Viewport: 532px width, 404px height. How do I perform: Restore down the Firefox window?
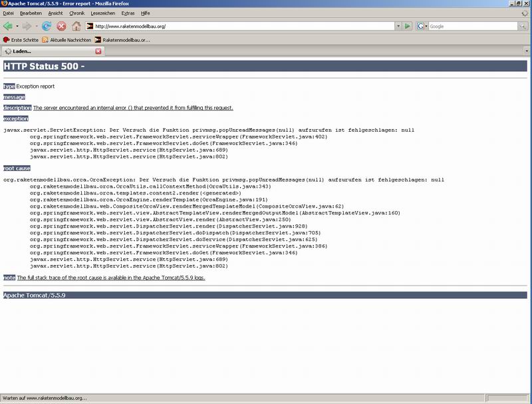[519, 3]
